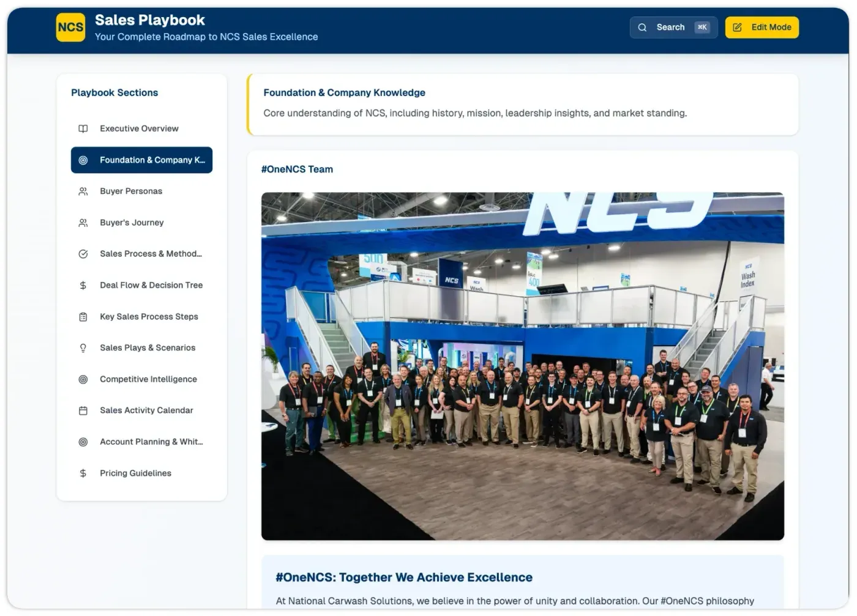Click the book icon beside Executive Overview
The width and height of the screenshot is (857, 616).
click(x=83, y=128)
